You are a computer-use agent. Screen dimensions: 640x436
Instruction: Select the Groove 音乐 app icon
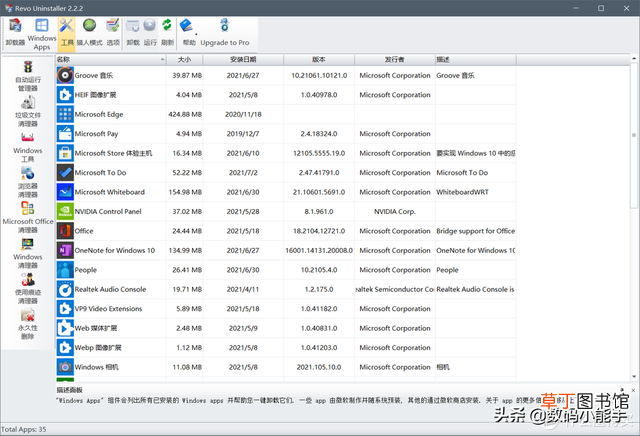pyautogui.click(x=65, y=76)
